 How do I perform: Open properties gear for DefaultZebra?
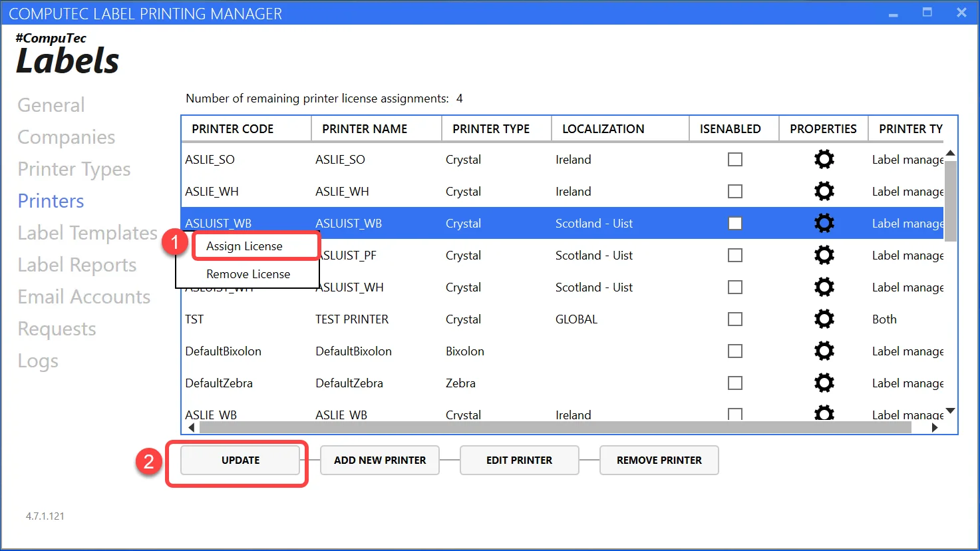tap(824, 383)
